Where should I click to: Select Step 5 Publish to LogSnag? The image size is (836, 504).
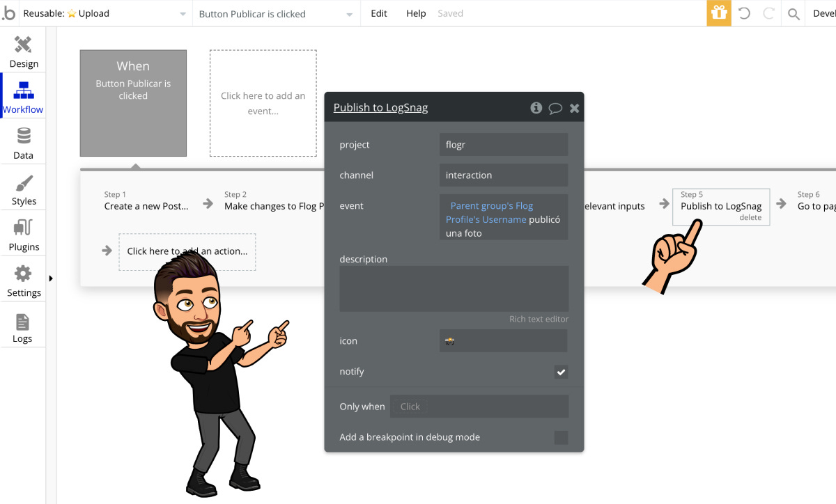pos(721,206)
